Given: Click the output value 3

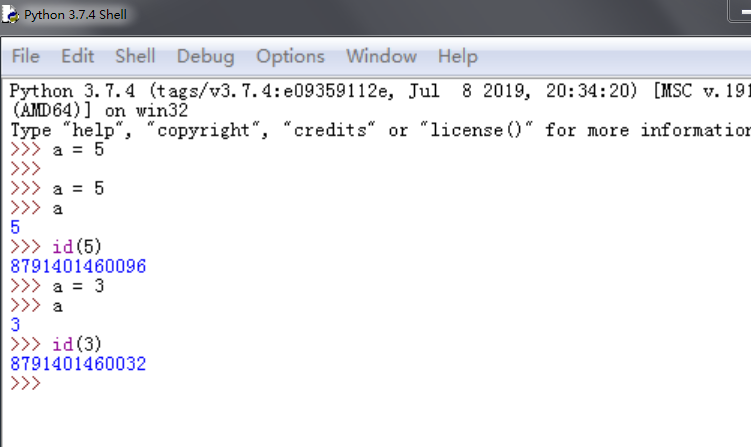Looking at the screenshot, I should 15,325.
